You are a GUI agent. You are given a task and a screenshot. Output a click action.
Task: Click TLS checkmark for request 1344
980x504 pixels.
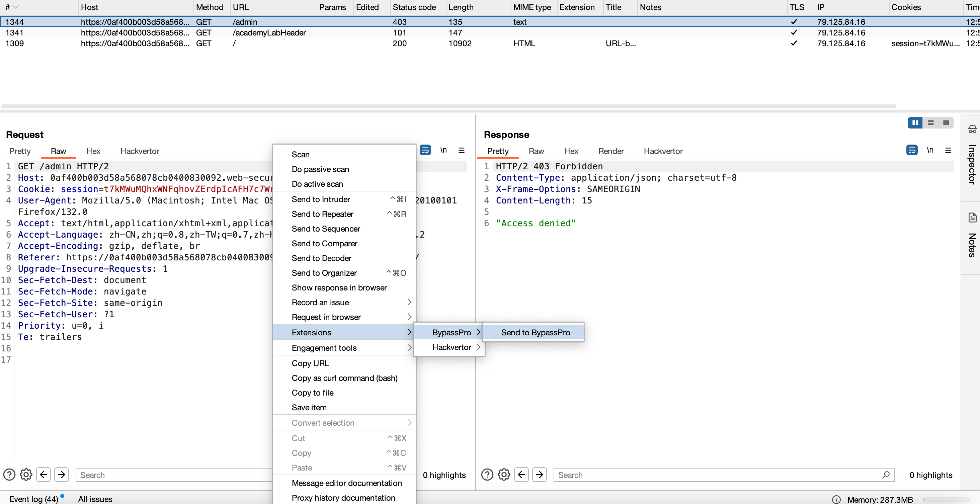pyautogui.click(x=794, y=22)
